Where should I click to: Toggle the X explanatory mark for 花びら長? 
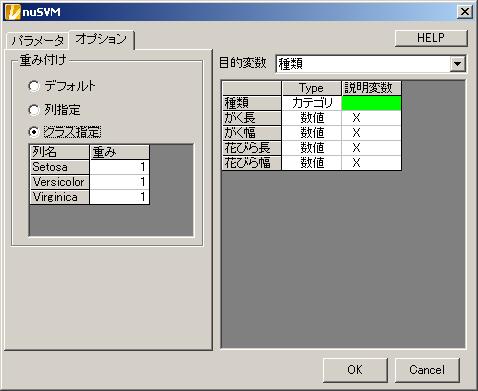click(x=371, y=148)
